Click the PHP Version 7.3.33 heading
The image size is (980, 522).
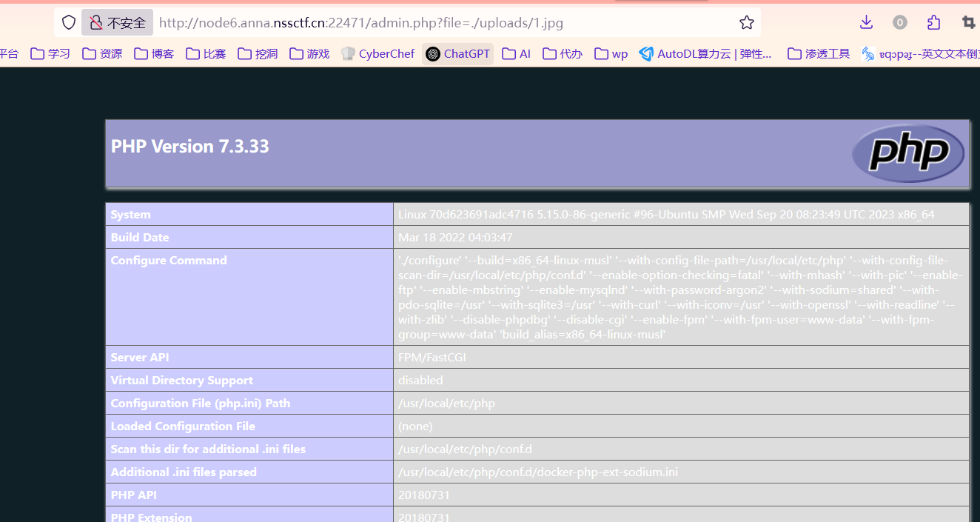190,147
